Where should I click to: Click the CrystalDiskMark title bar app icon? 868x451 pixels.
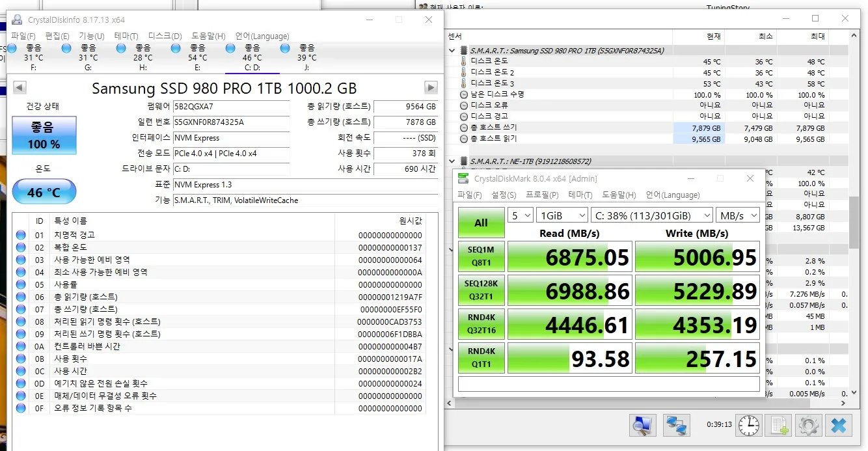click(x=463, y=178)
